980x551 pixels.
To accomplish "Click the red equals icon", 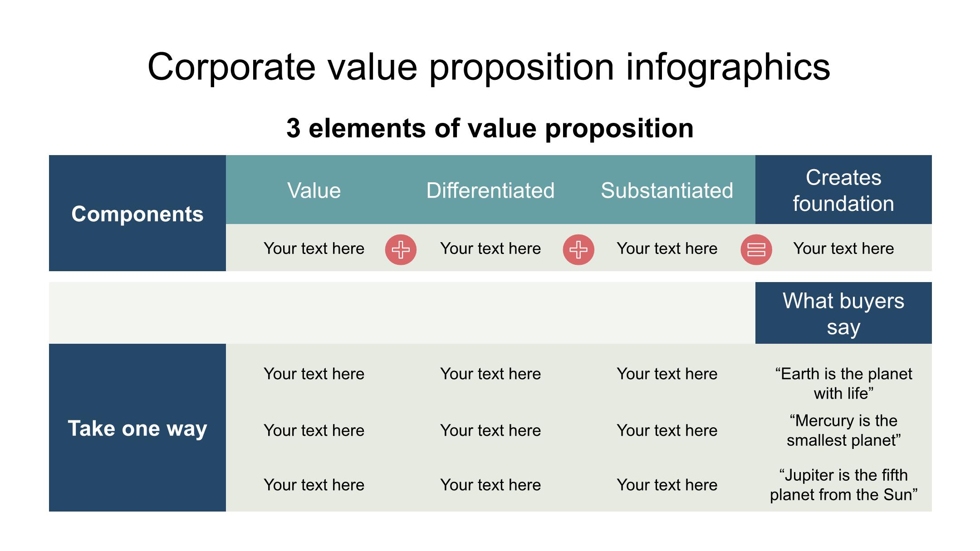I will [x=756, y=249].
